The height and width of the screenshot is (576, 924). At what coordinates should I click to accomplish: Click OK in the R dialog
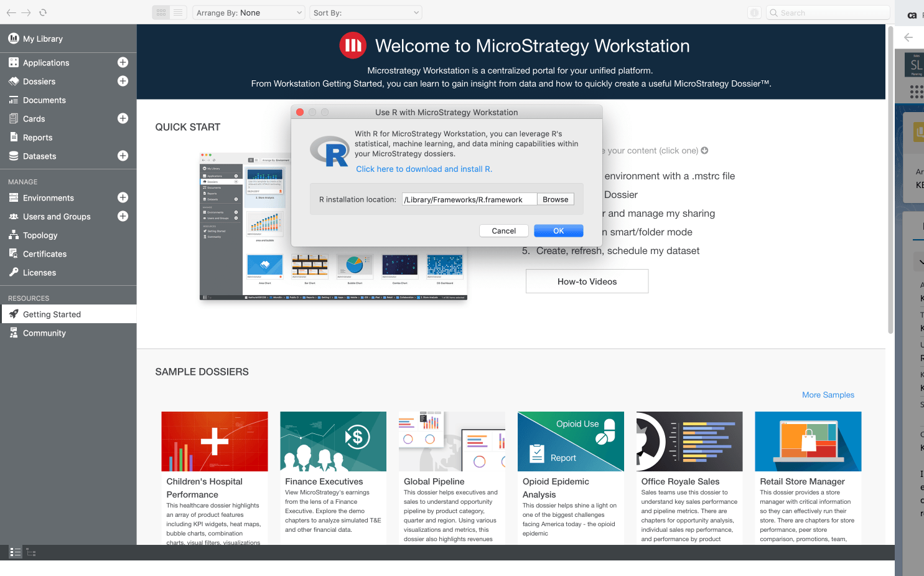[x=559, y=231]
